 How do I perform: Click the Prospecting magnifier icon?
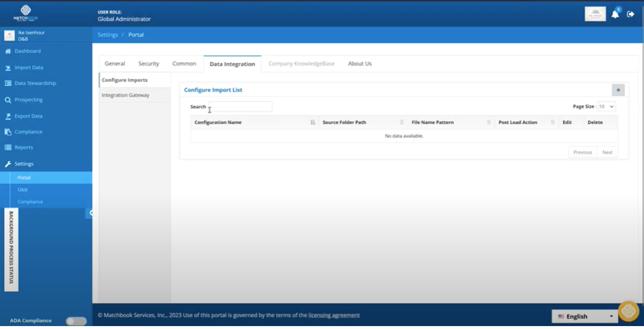(8, 100)
